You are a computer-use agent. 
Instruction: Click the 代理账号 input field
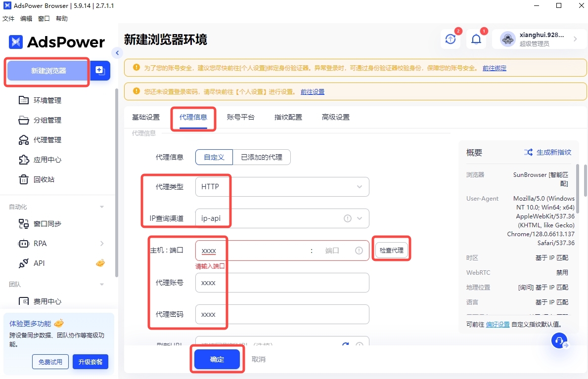282,283
